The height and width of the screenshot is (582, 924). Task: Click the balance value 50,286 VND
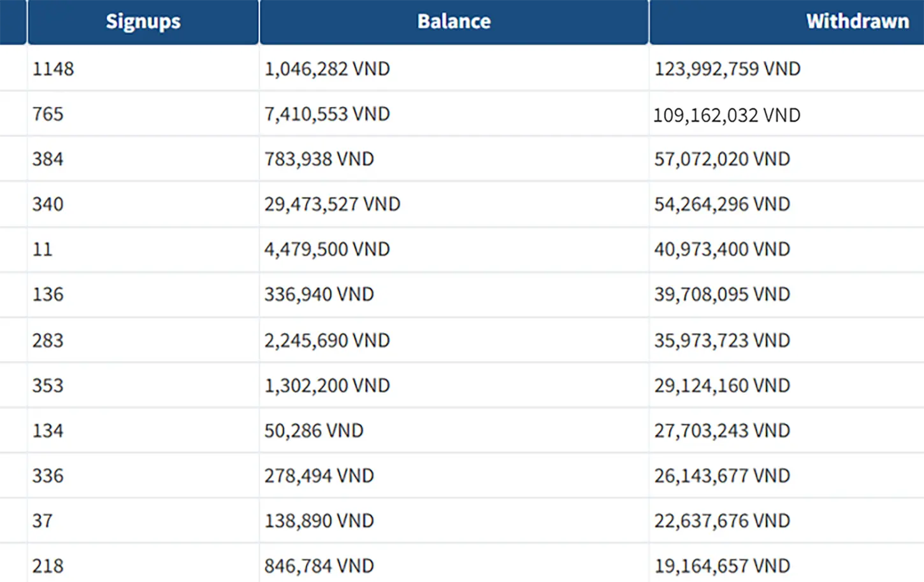tap(313, 430)
